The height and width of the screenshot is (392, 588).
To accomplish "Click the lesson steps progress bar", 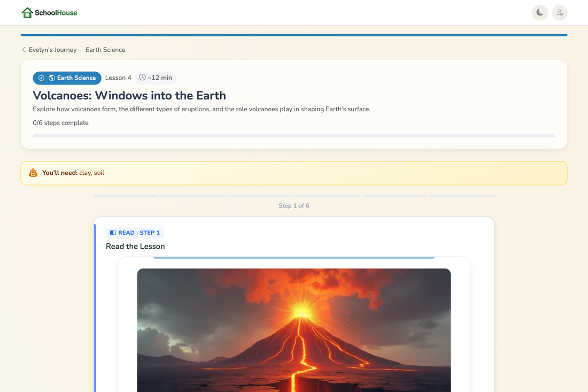I will pyautogui.click(x=294, y=136).
